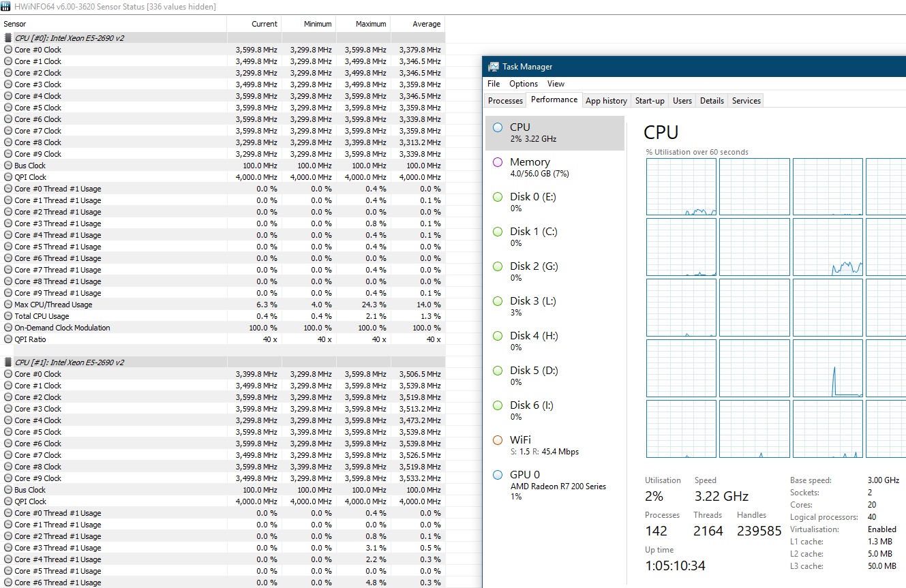
Task: Click the Maximum column header
Action: coord(371,24)
